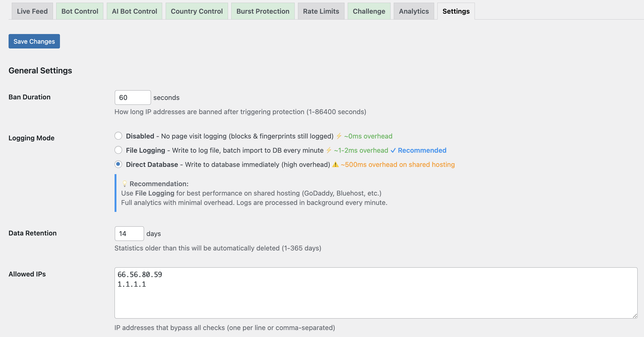Click inside the Allowed IPs textarea
Viewport: 644px width, 337px height.
pyautogui.click(x=376, y=293)
